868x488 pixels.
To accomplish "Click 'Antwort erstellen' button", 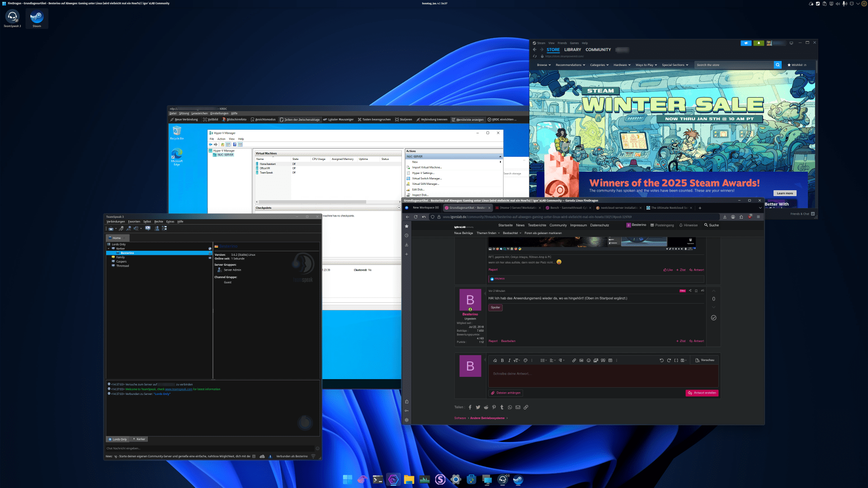I will click(x=702, y=393).
